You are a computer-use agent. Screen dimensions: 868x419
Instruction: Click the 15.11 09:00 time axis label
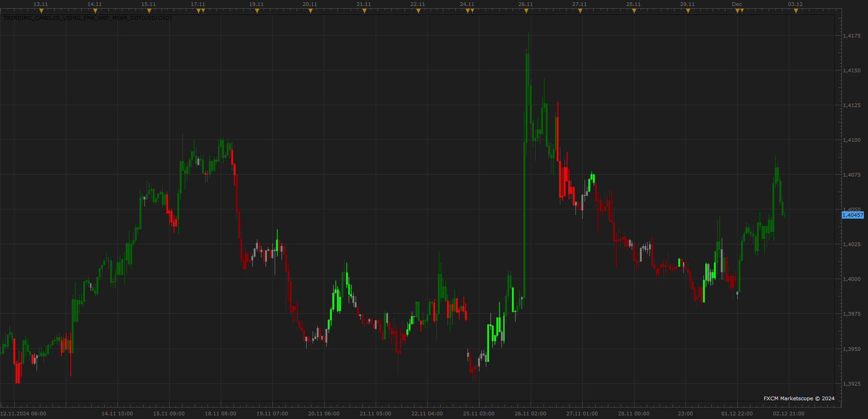pyautogui.click(x=169, y=414)
